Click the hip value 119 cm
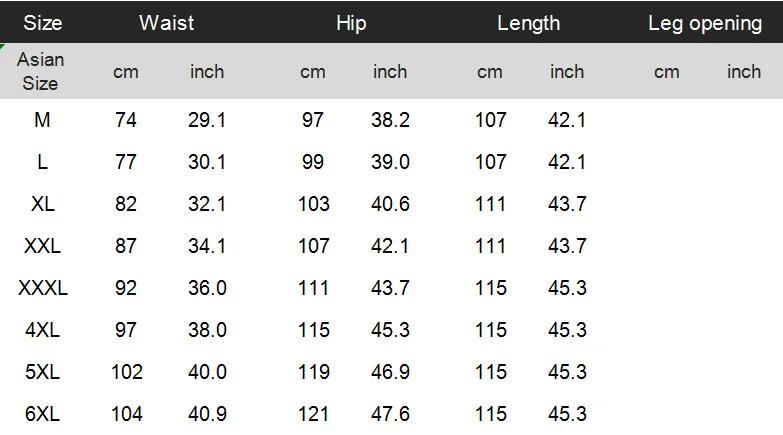This screenshot has height=435, width=783. tap(313, 373)
